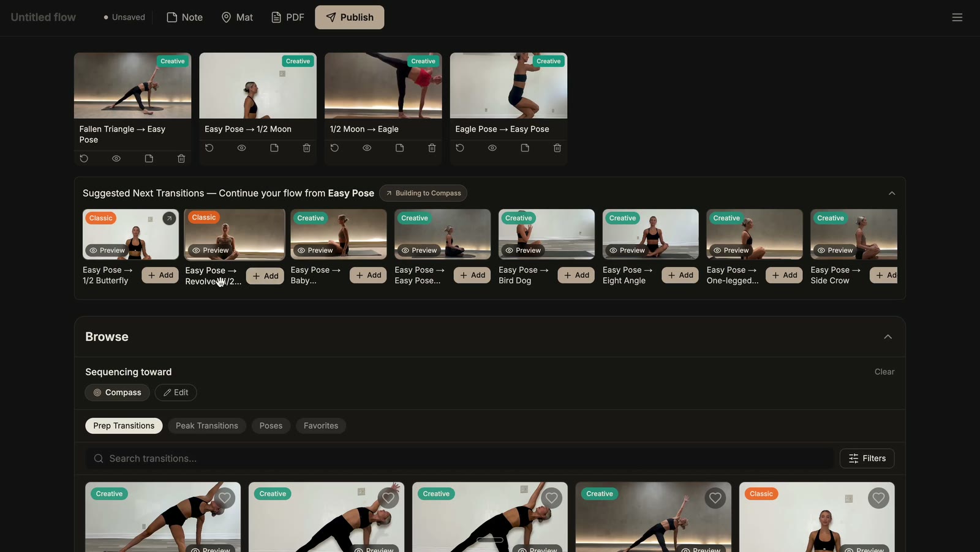Delete the Easy Pose → 1/2 Moon card
This screenshot has height=552, width=980.
point(307,148)
